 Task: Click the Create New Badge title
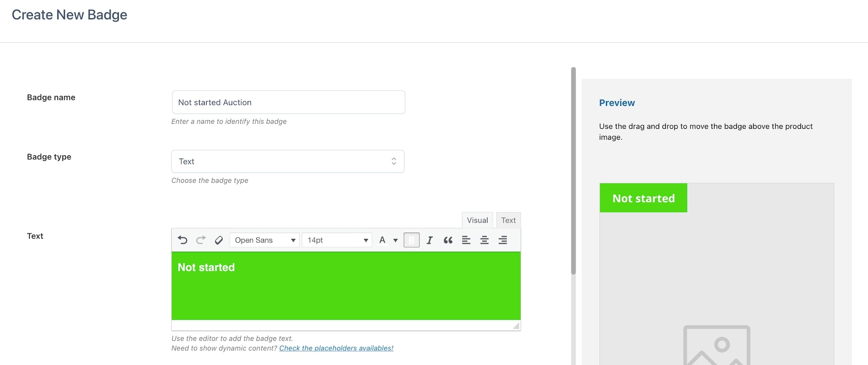69,15
